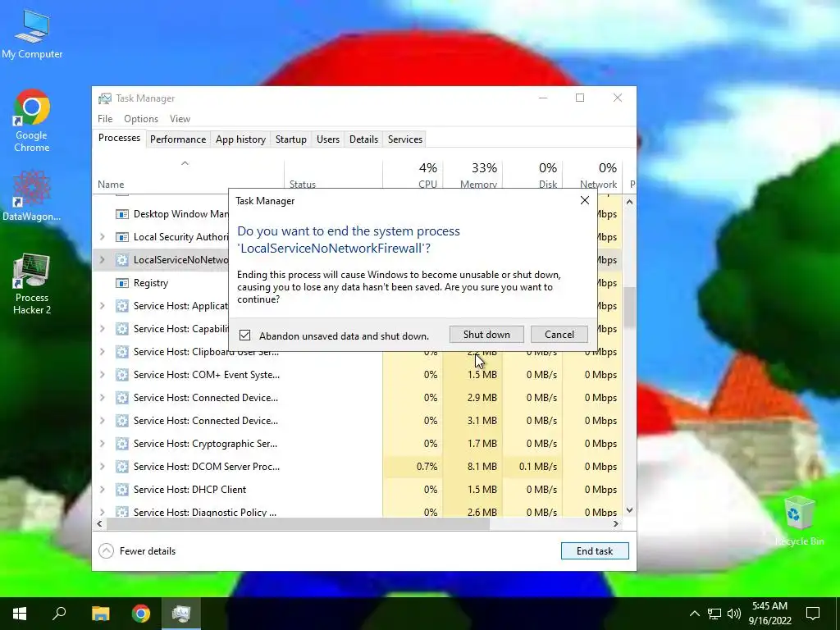Click the volume speaker tray icon
The width and height of the screenshot is (840, 630).
point(734,614)
